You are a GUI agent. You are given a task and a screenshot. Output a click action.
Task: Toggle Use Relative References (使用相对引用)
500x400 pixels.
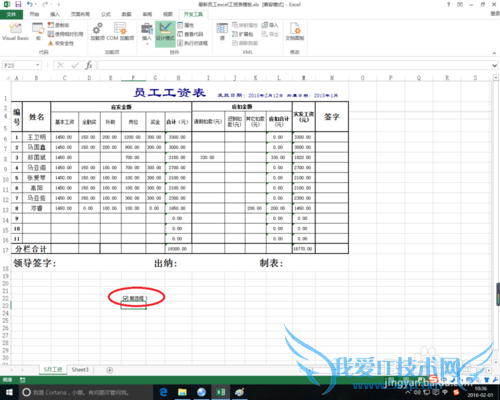coord(65,34)
